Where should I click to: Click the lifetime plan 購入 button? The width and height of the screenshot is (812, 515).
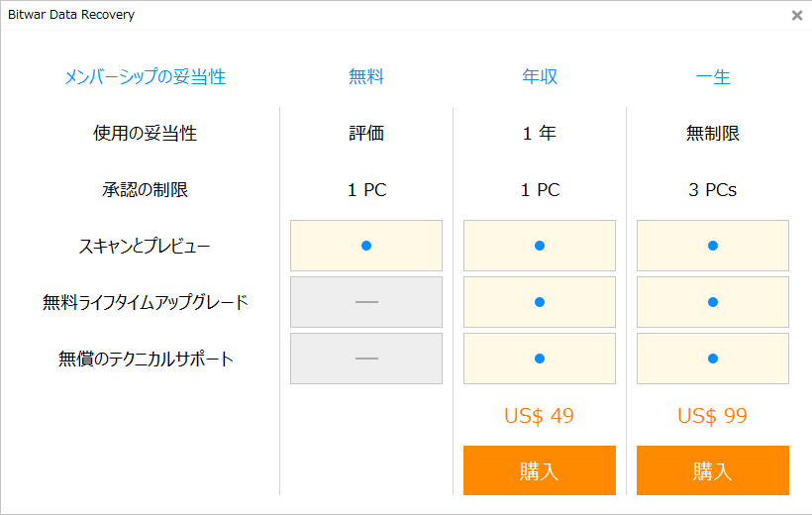pyautogui.click(x=713, y=470)
